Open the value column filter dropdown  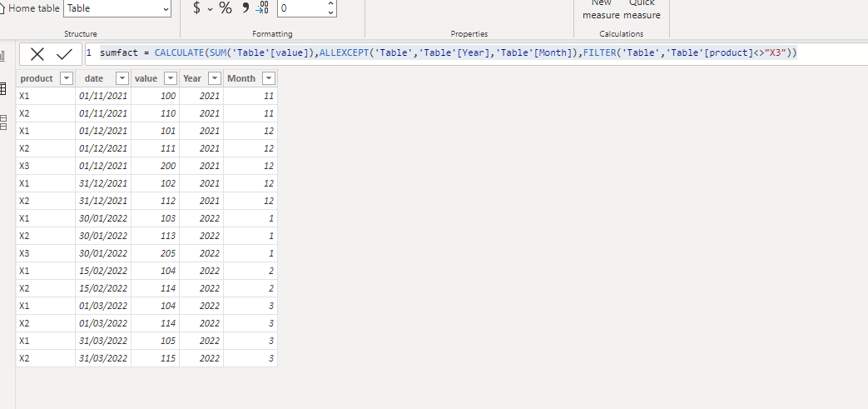(171, 78)
